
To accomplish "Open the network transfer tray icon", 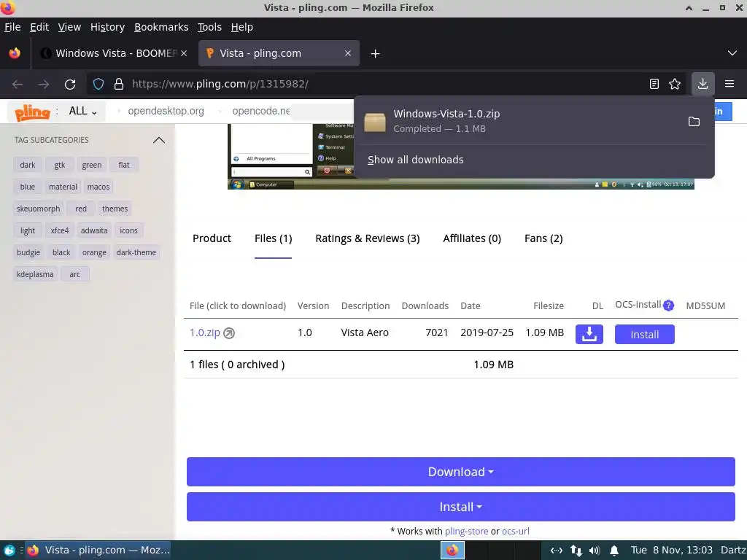I will pos(576,551).
